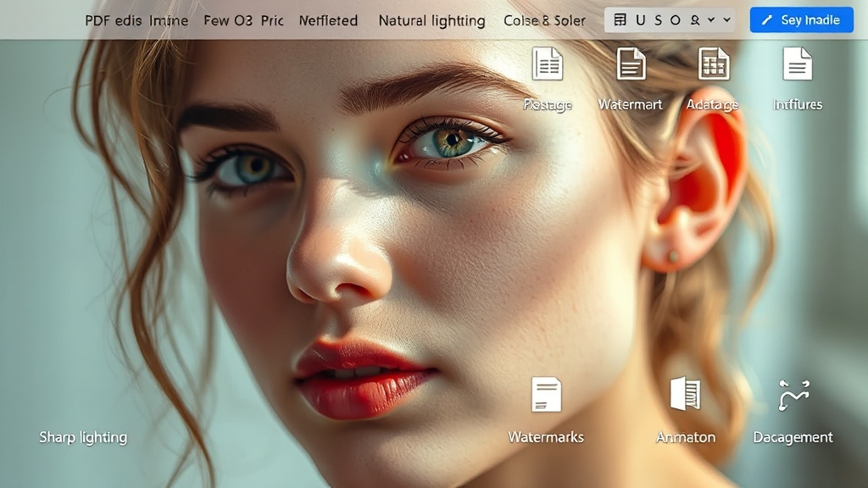Click the Sharp lighting label
Screen dimensions: 868x488
pos(83,437)
